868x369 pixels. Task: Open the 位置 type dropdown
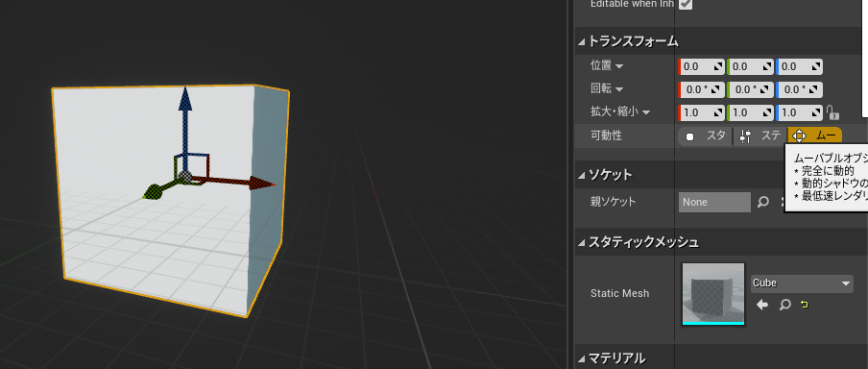click(x=619, y=66)
